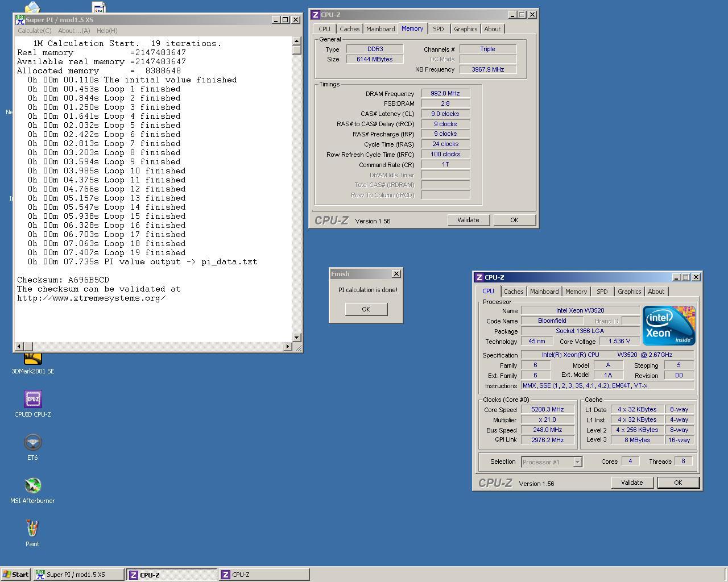Click the Threads 8 value field

pyautogui.click(x=683, y=462)
